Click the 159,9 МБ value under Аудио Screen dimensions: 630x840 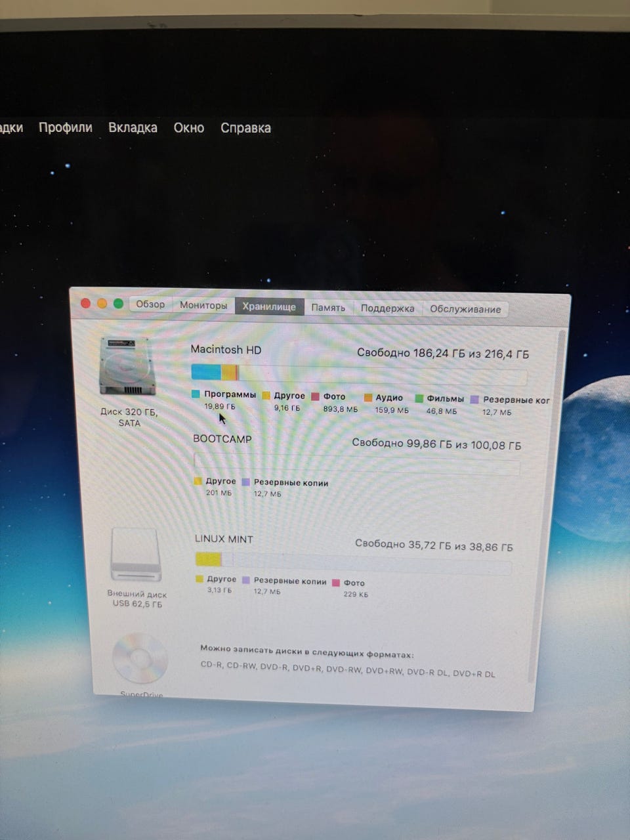point(392,410)
